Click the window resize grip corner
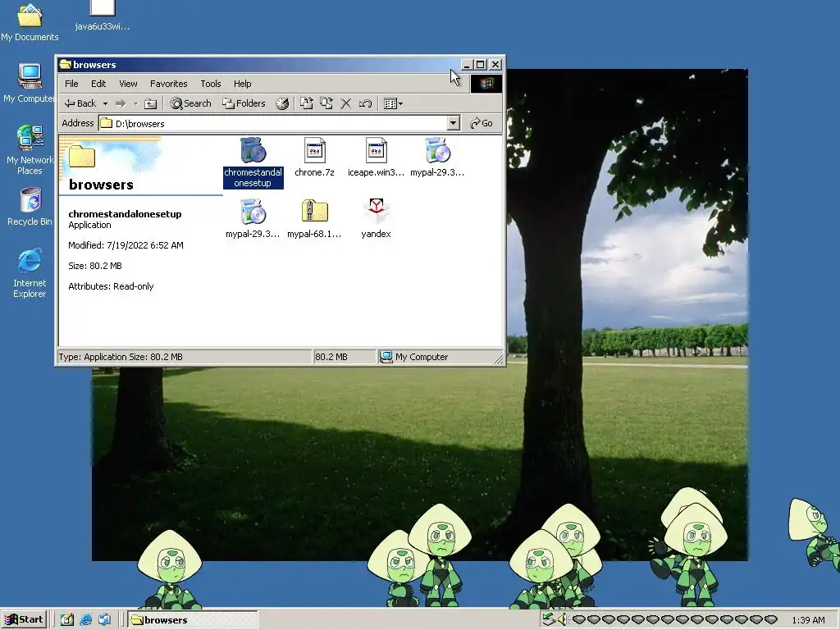This screenshot has height=630, width=840. coord(499,358)
